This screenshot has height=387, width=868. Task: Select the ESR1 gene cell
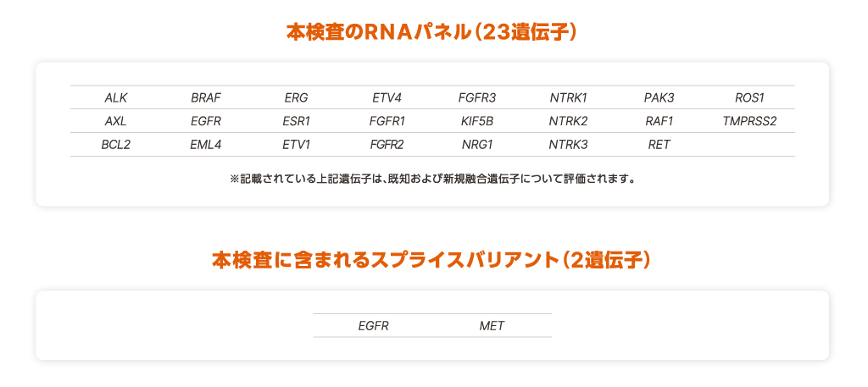coord(297,121)
